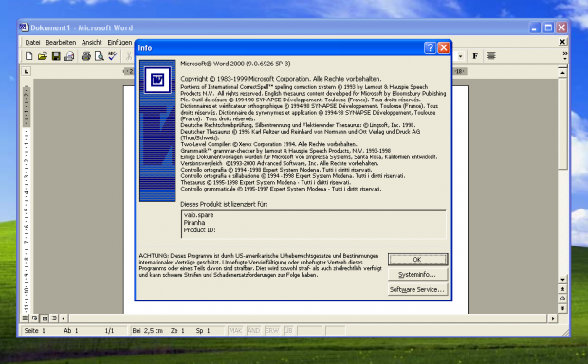Click 'Ab 1' in status bar
The image size is (588, 364).
[70, 330]
